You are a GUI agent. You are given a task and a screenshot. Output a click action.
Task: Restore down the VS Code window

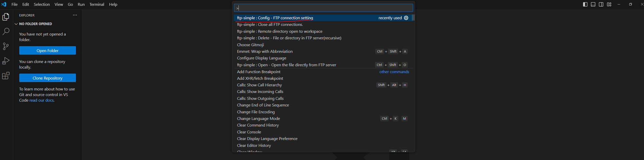(630, 5)
